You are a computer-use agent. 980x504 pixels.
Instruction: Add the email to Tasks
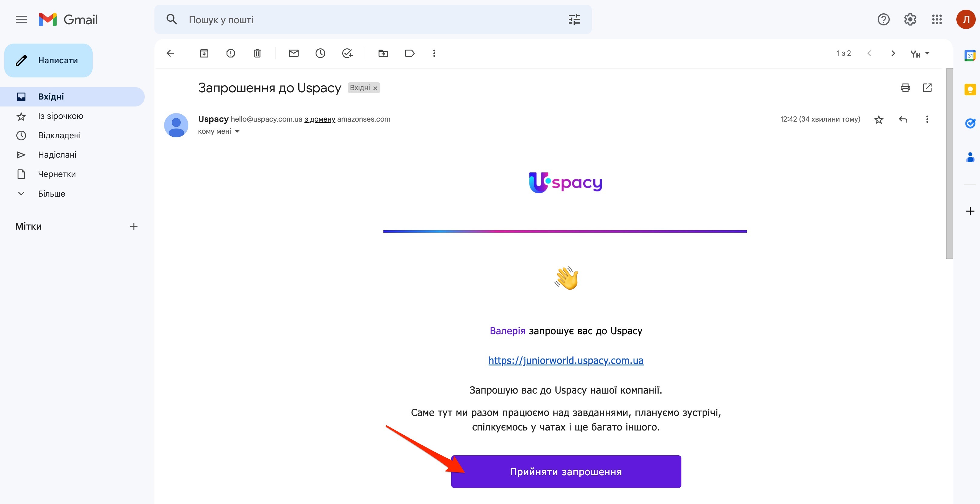(x=347, y=53)
